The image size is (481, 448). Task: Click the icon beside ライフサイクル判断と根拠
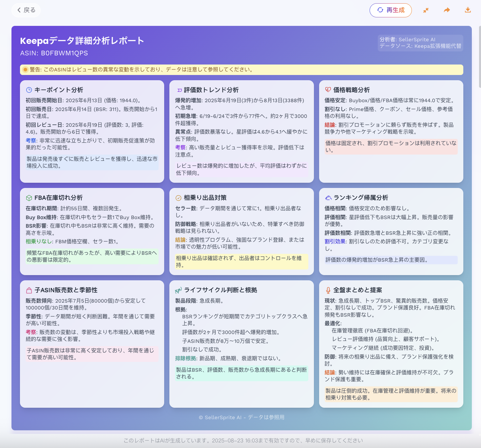point(178,290)
